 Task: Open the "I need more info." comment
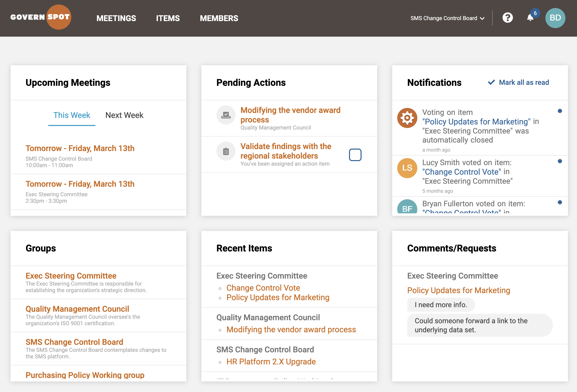pyautogui.click(x=441, y=305)
